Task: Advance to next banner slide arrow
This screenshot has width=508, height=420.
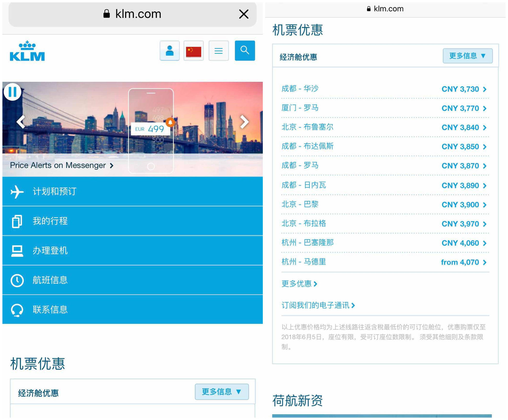Action: point(244,122)
